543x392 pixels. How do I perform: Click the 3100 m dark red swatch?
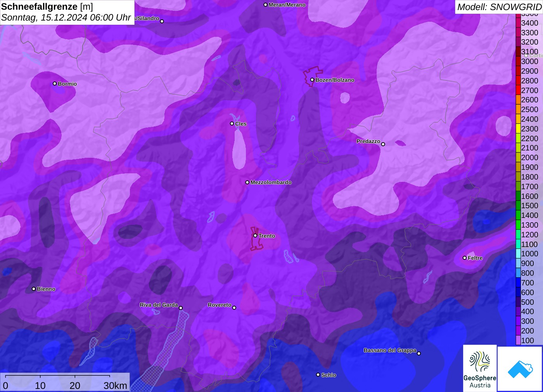(x=518, y=52)
